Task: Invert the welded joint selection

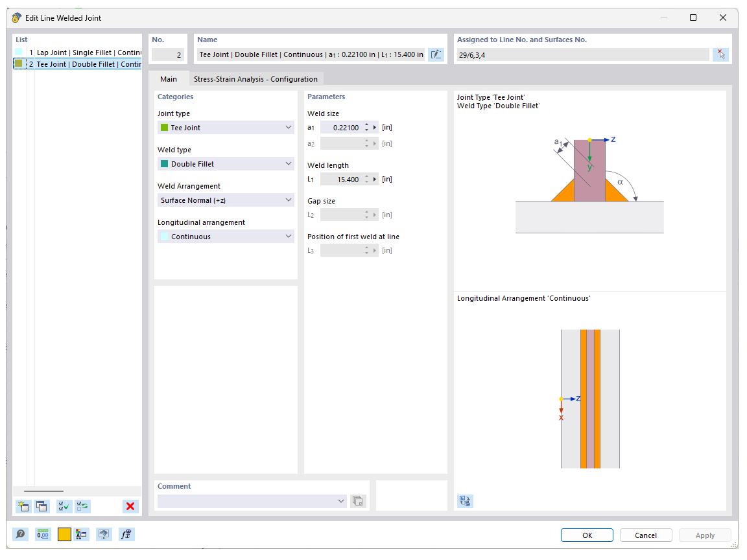Action: (82, 506)
